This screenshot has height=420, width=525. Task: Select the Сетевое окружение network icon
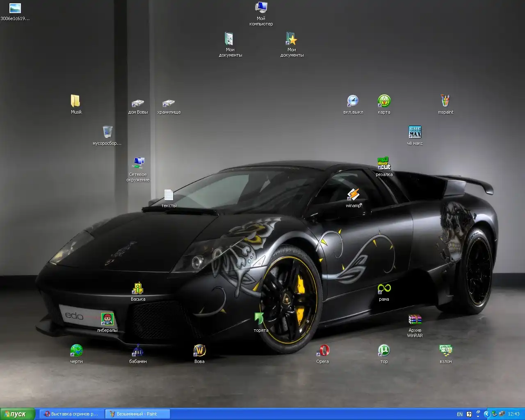click(x=138, y=164)
